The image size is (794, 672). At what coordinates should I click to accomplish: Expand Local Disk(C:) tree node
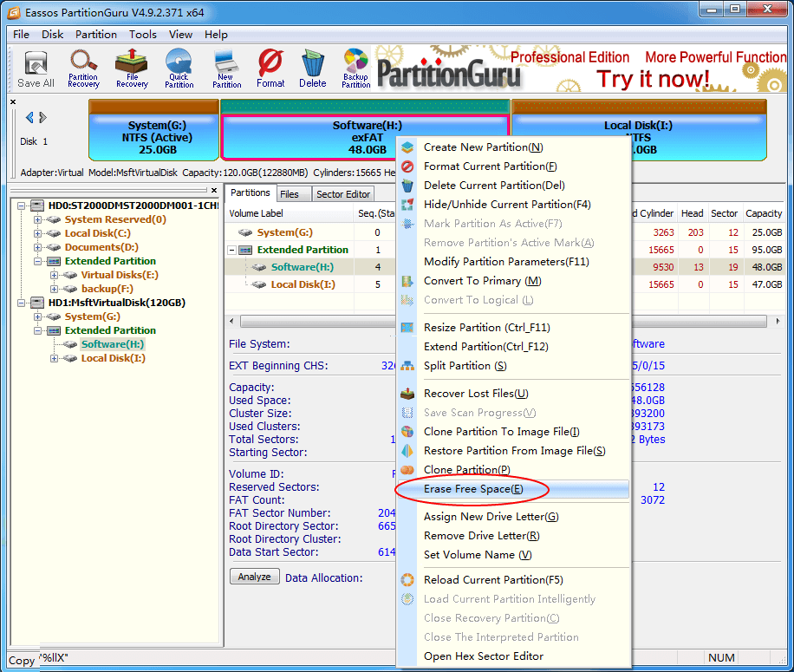coord(37,233)
